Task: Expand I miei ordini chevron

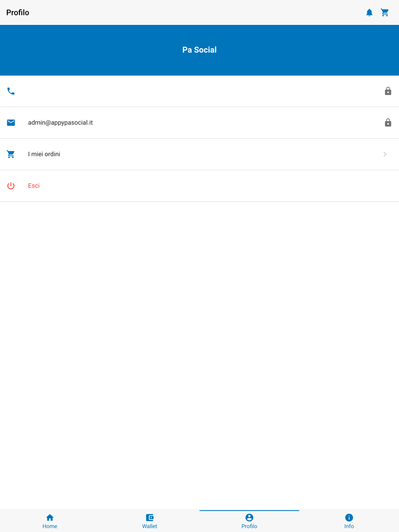Action: click(x=385, y=154)
